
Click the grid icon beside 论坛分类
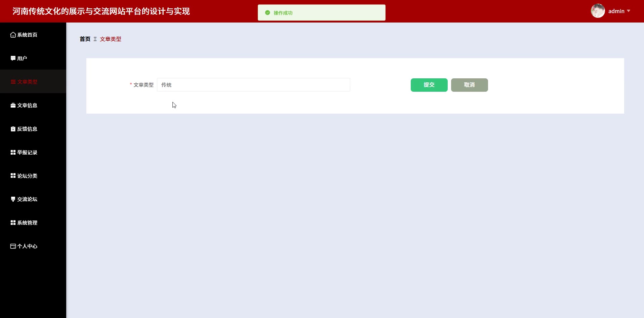[x=13, y=175]
